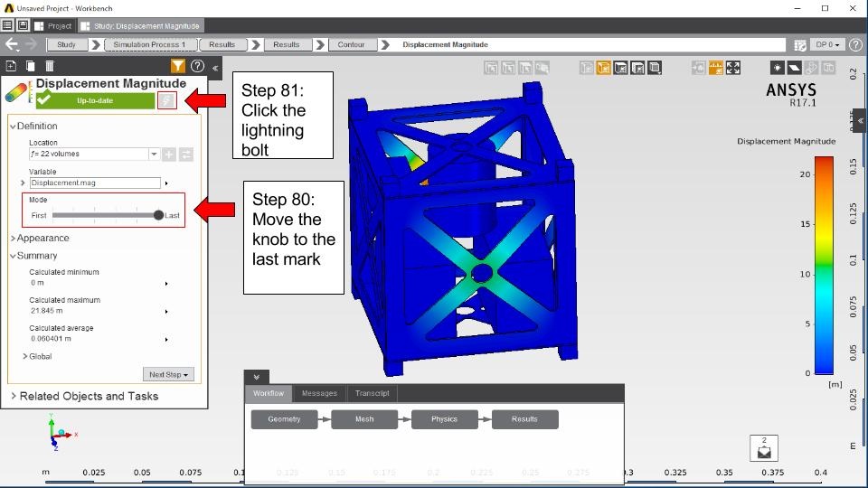This screenshot has height=488, width=868.
Task: Click arrow beside Calculated maximum value
Action: click(166, 312)
